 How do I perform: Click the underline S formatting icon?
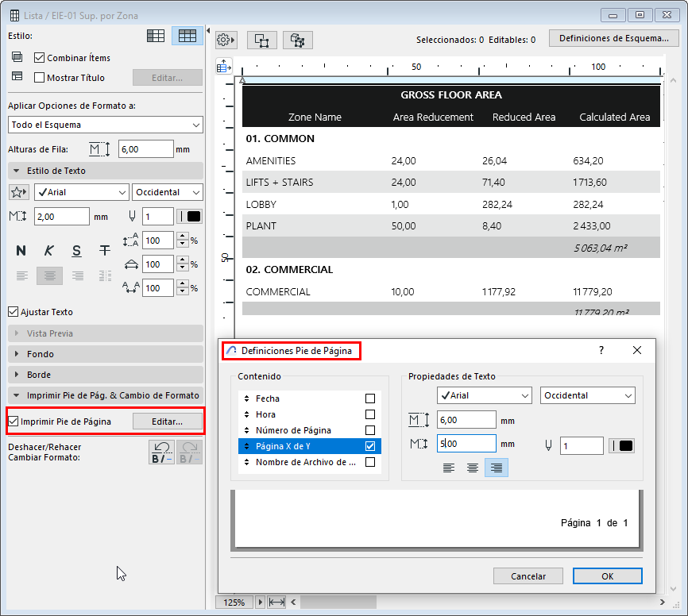77,251
